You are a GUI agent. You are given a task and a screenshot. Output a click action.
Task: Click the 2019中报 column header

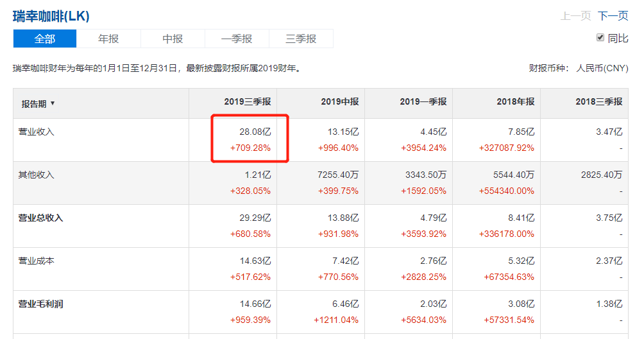tap(340, 101)
